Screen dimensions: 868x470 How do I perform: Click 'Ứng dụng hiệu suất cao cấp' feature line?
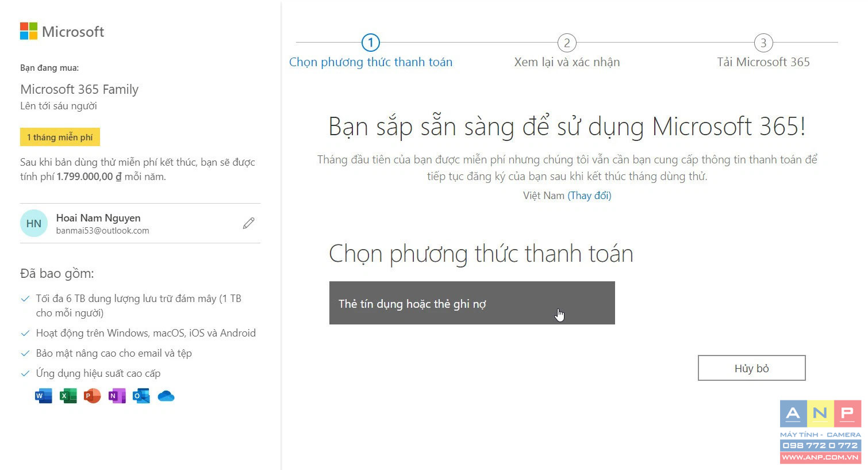98,373
